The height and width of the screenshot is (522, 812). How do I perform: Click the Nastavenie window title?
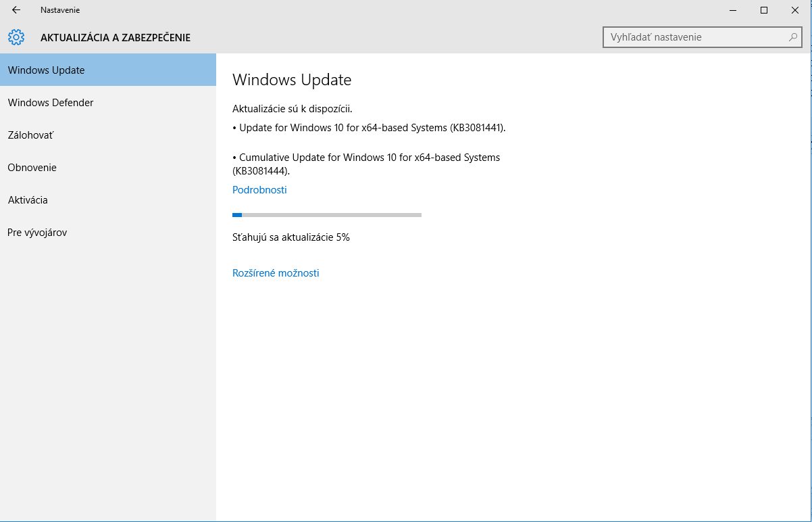[60, 10]
